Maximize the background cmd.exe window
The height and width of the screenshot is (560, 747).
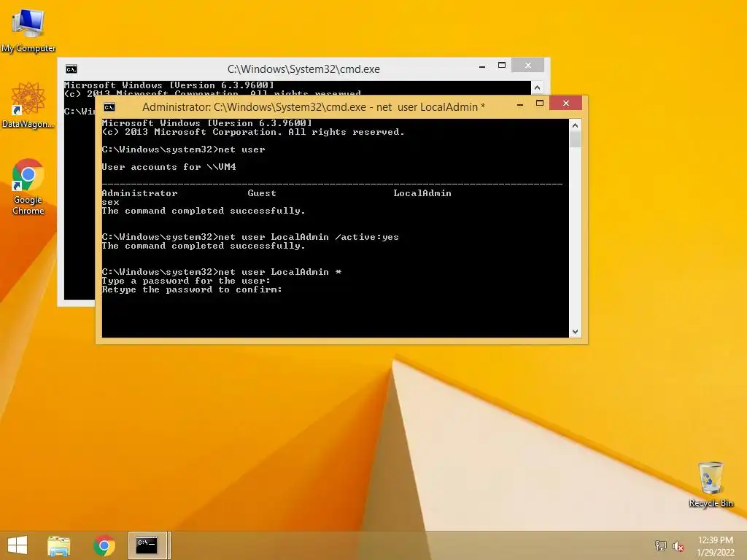pyautogui.click(x=502, y=65)
